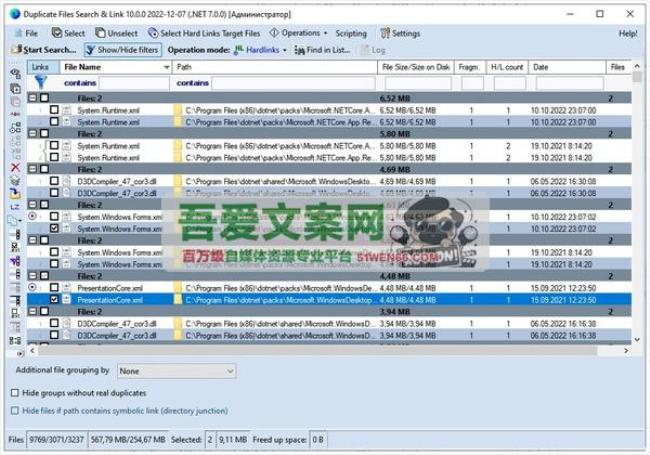650x455 pixels.
Task: Open the Settings menu
Action: (x=400, y=33)
